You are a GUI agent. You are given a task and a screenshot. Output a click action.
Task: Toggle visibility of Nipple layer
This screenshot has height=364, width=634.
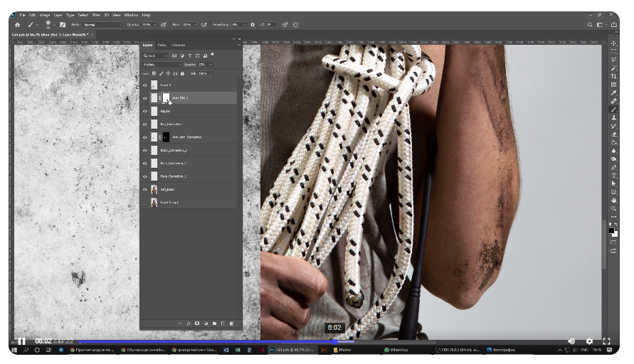[145, 111]
